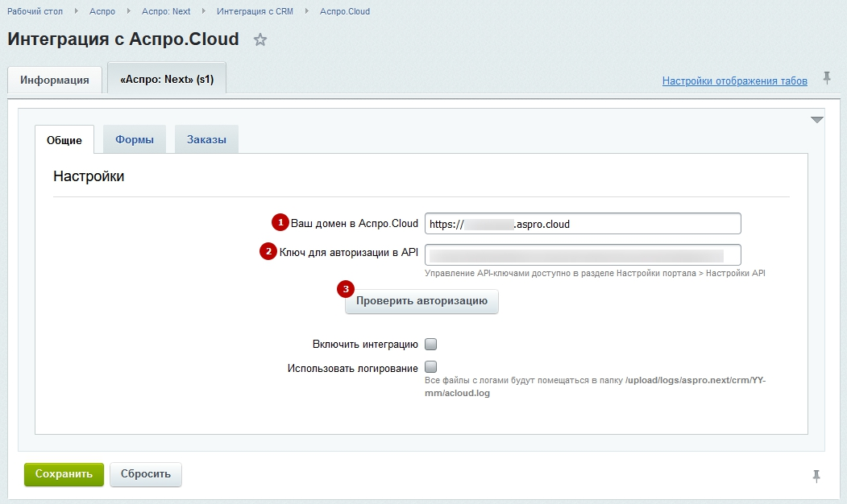
Task: Enable the 'Включить интеграцию' checkbox
Action: (x=430, y=345)
